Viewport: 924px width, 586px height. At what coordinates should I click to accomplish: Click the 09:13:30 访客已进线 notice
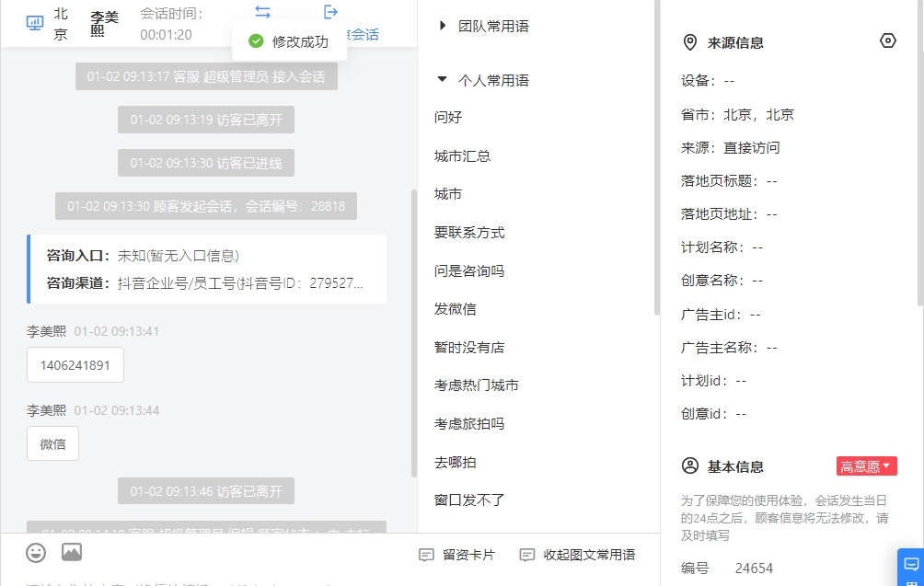tap(206, 163)
